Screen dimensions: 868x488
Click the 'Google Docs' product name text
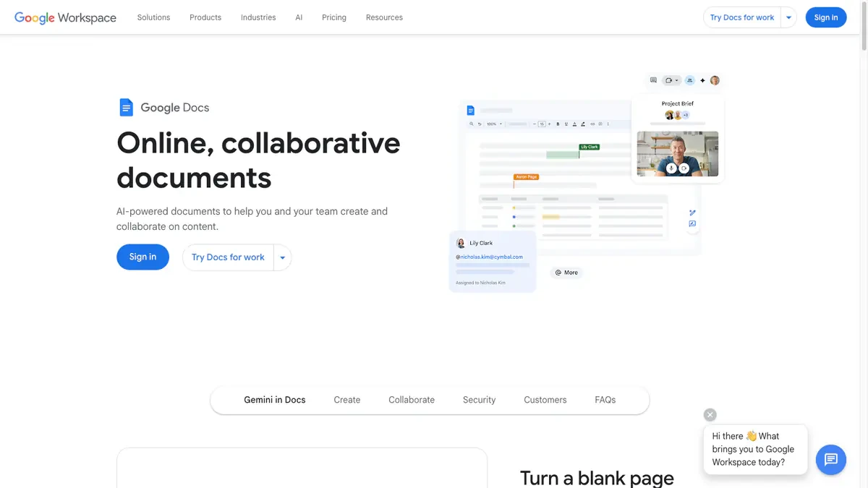coord(175,108)
